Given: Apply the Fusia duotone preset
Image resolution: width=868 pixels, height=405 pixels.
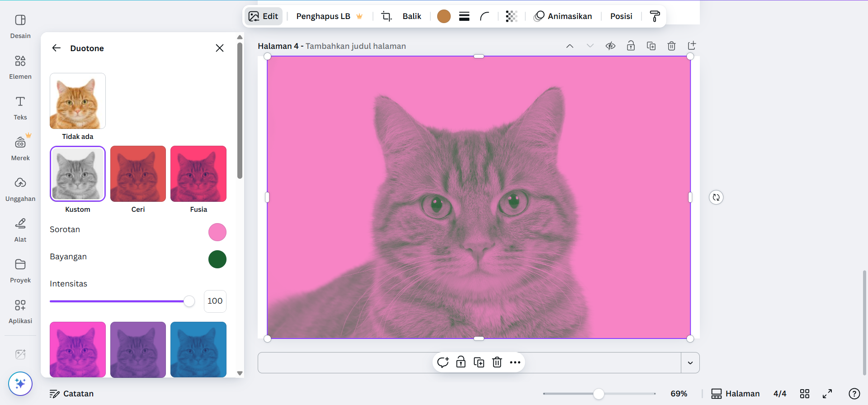Looking at the screenshot, I should pyautogui.click(x=198, y=174).
